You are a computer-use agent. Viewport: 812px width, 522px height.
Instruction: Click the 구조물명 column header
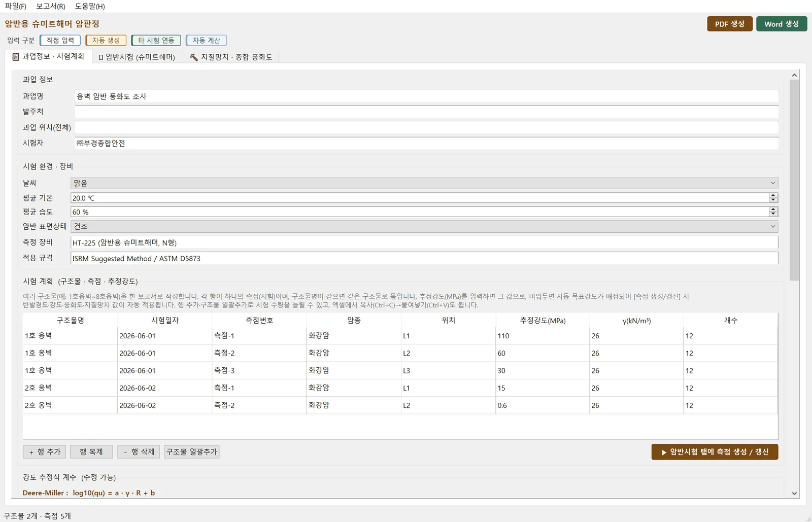pos(70,320)
